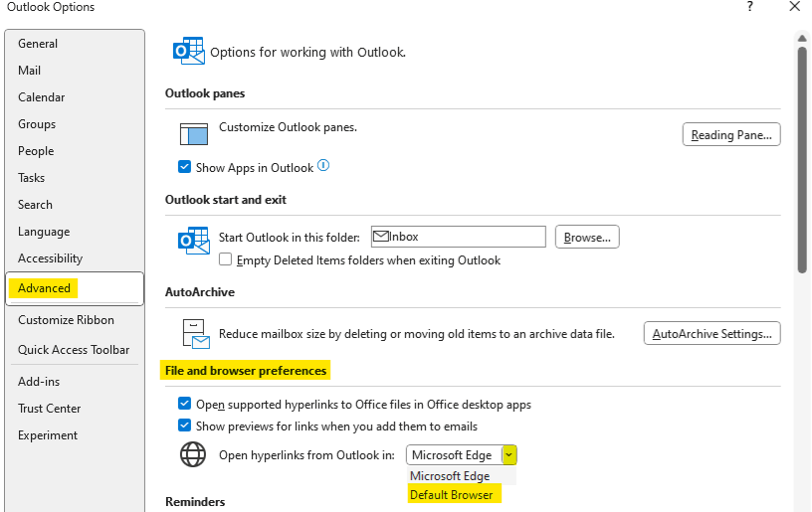Viewport: 812px width, 512px height.
Task: Uncheck Show Apps in Outlook
Action: [184, 168]
